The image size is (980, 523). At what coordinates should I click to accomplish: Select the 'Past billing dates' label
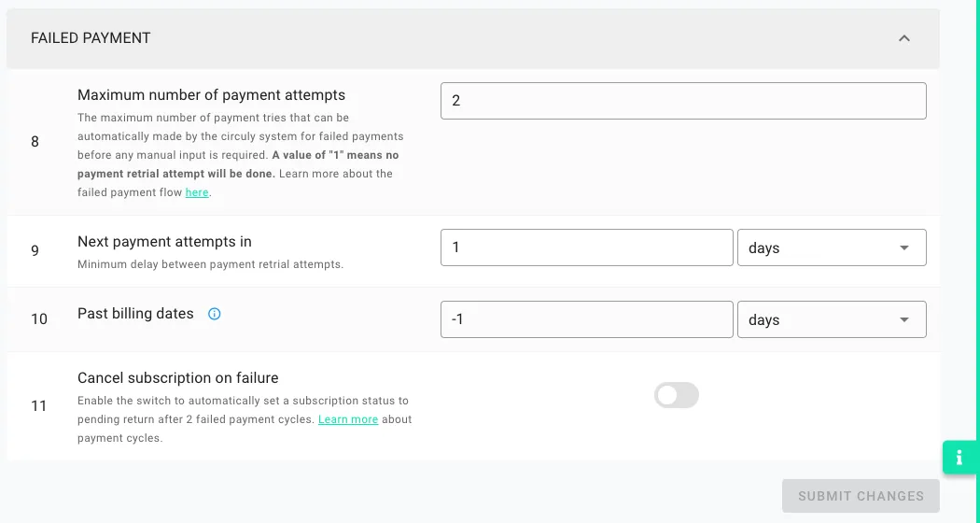click(x=135, y=314)
